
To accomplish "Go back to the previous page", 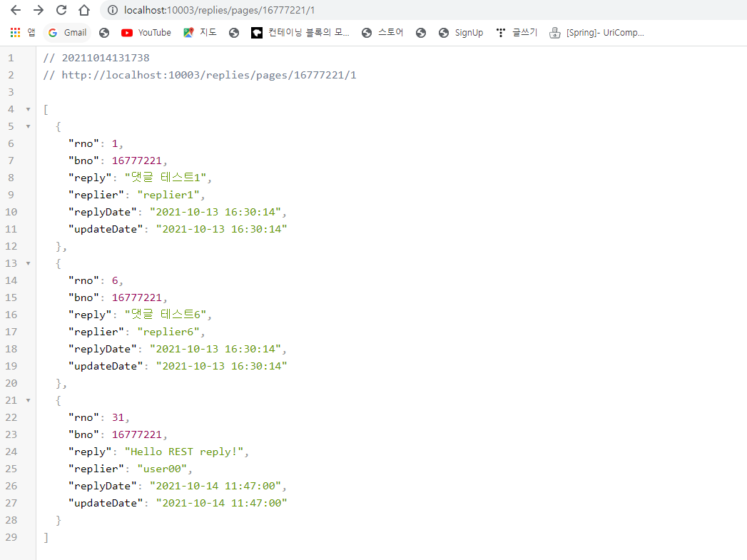I will tap(16, 10).
